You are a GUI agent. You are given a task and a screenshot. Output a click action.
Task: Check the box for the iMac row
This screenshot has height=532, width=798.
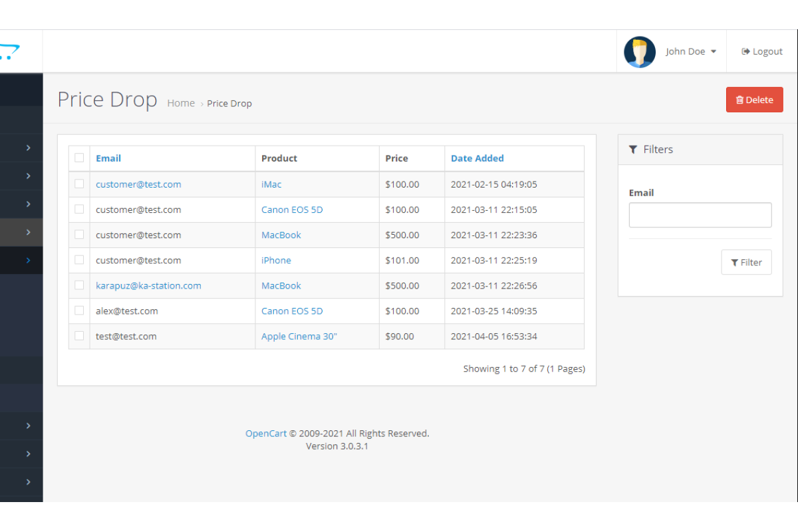pyautogui.click(x=79, y=184)
